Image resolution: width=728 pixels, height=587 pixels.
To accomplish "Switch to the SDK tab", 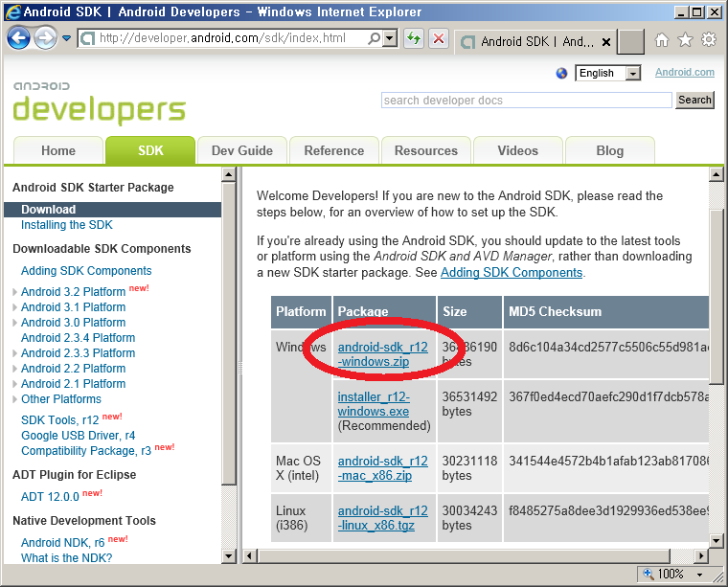I will coord(150,150).
